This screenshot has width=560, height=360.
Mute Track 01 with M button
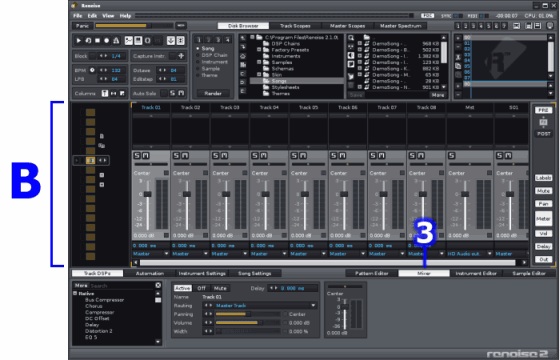pos(146,156)
